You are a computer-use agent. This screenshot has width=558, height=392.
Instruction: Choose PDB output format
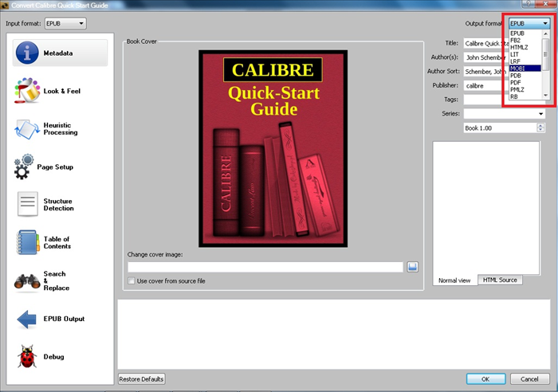525,76
